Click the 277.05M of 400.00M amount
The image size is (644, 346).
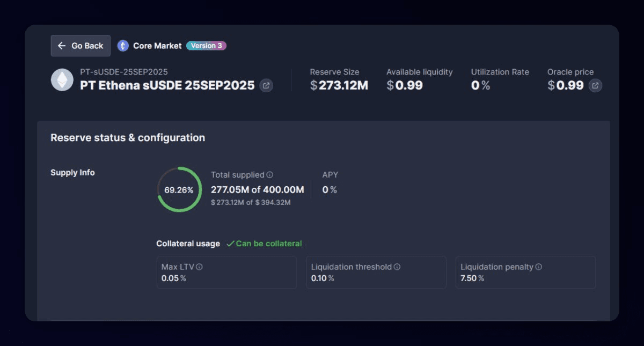[258, 189]
